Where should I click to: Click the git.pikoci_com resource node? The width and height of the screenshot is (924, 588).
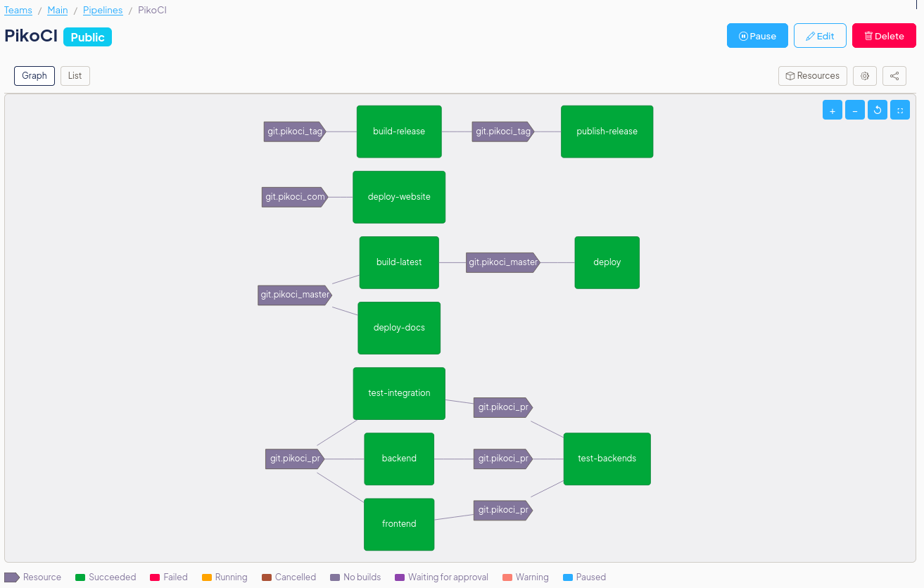point(295,197)
